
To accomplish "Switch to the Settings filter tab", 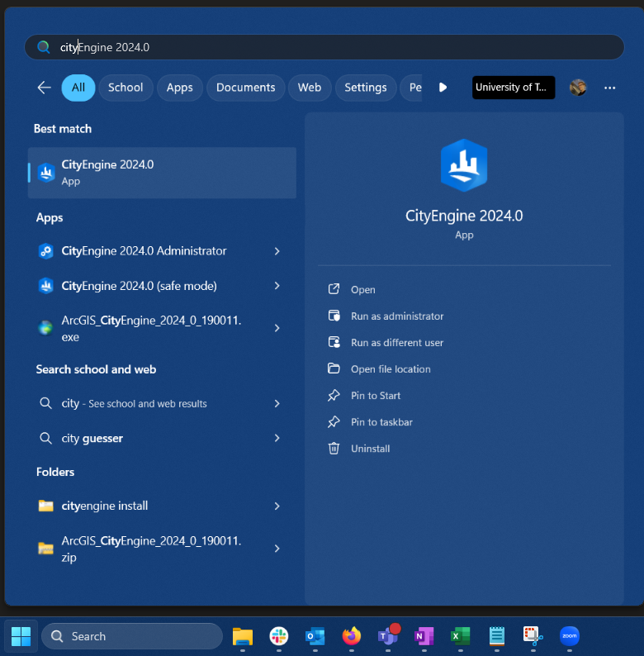I will pyautogui.click(x=366, y=88).
